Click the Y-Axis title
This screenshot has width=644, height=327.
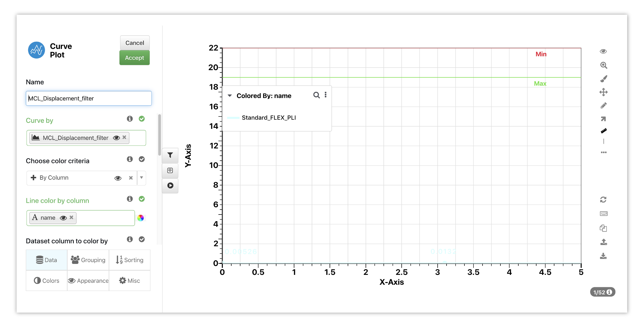coord(188,156)
